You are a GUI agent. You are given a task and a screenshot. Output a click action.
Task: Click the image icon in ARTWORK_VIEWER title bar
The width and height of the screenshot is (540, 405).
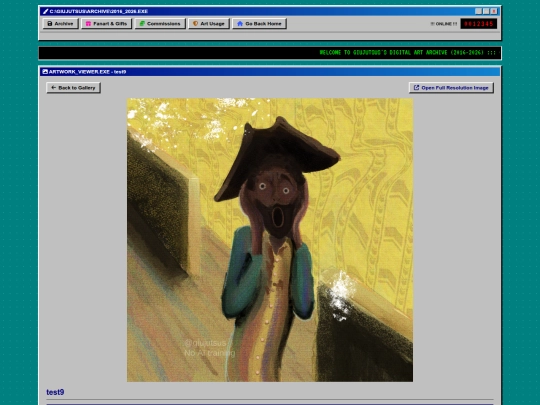pos(45,72)
